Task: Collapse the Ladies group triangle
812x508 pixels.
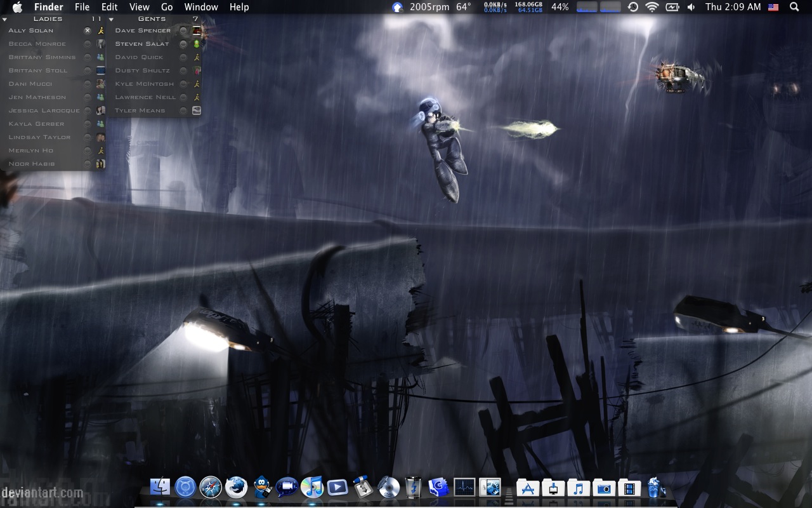Action: coord(4,19)
